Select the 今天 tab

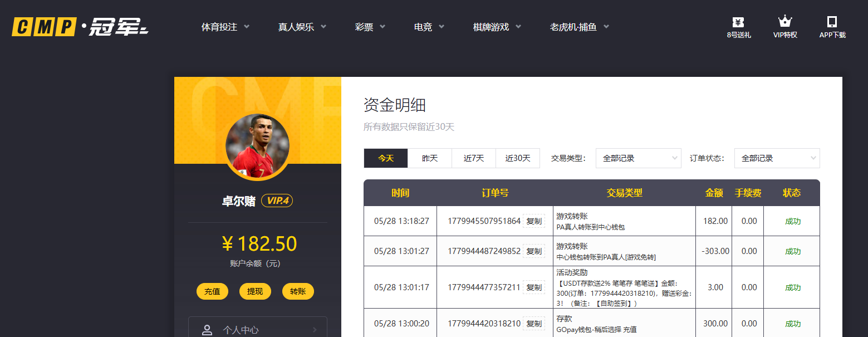(x=386, y=158)
